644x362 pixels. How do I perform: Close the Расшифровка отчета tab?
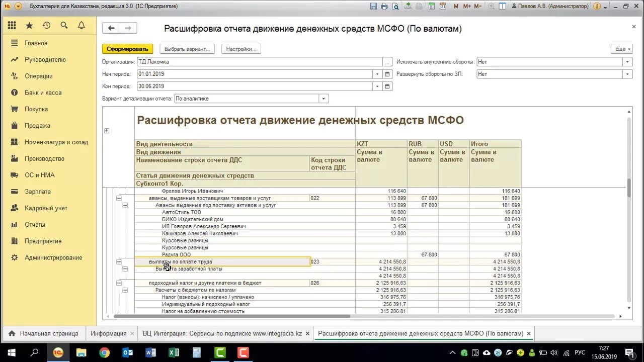tap(529, 333)
